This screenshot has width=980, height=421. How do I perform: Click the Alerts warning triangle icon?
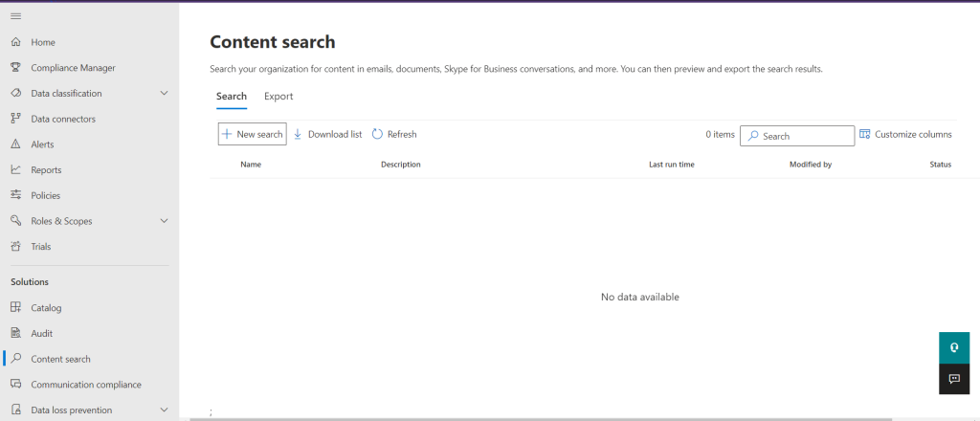(16, 144)
